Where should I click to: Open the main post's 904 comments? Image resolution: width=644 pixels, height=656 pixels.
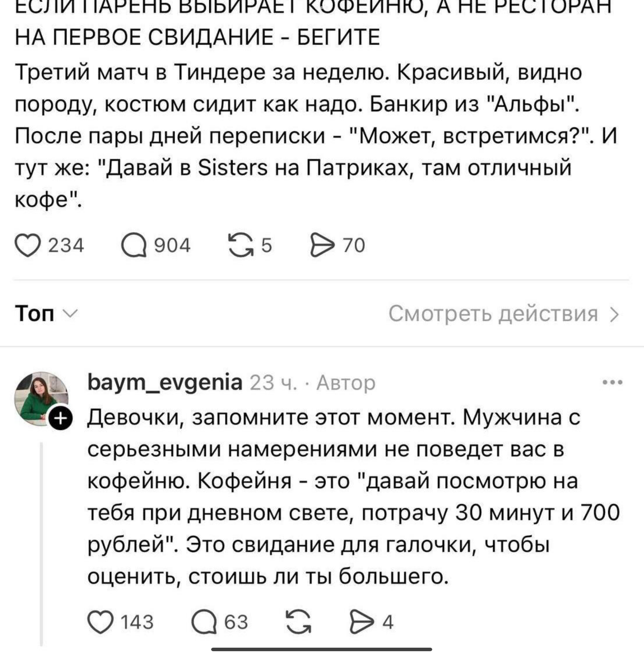(134, 245)
